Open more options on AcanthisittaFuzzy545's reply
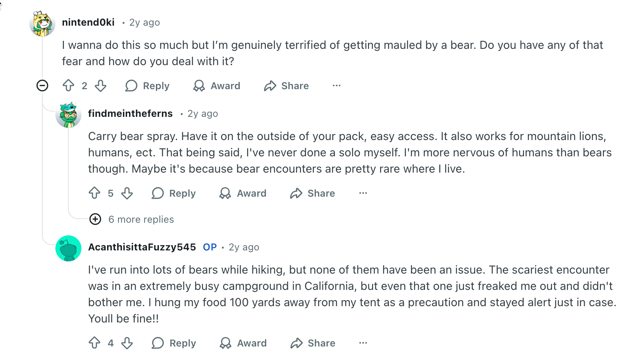The width and height of the screenshot is (631, 364). (363, 343)
